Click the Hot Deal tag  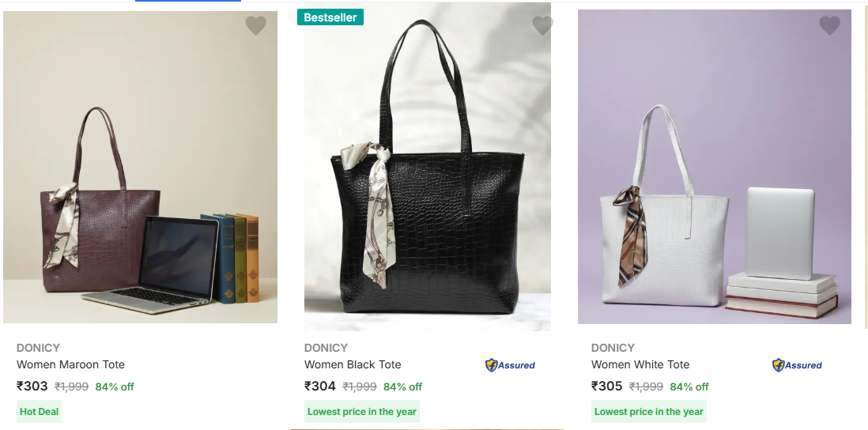click(x=39, y=412)
